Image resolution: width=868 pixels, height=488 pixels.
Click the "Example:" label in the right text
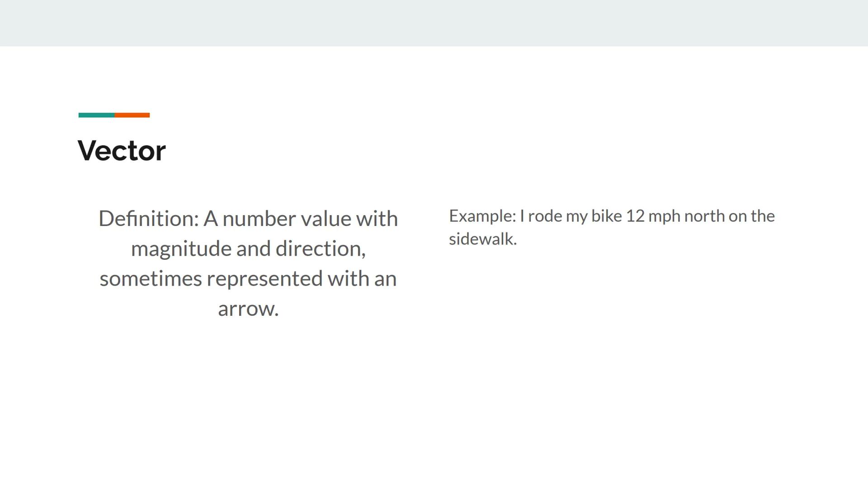[x=482, y=216]
